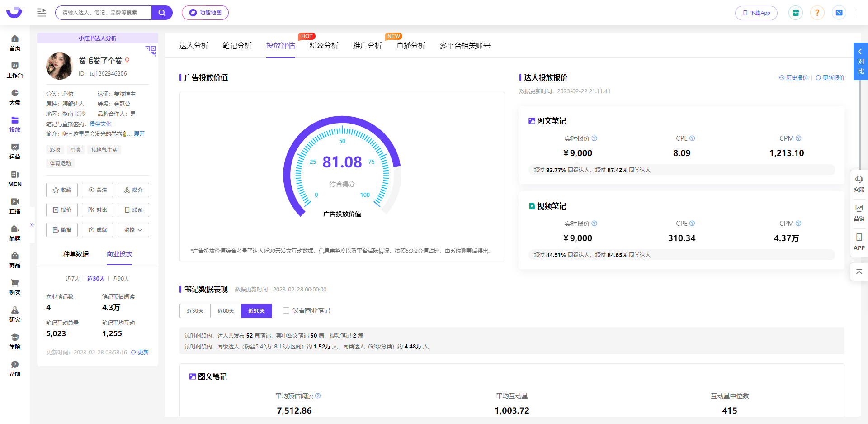Click 成就 button
This screenshot has width=868, height=424.
[x=98, y=230]
